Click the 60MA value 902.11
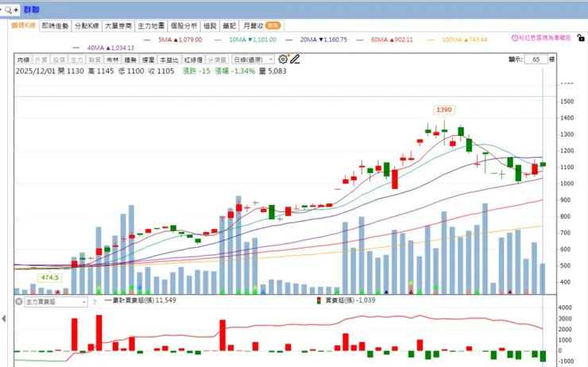 402,40
